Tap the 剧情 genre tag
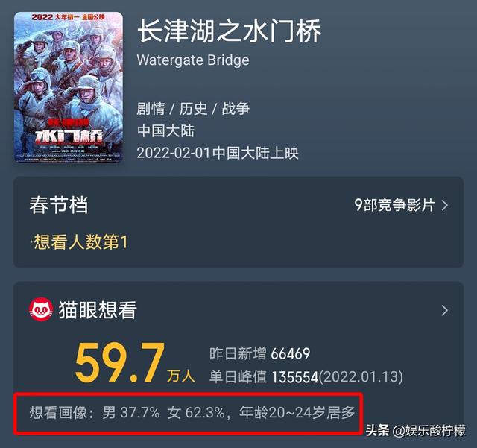477x448 pixels. (x=151, y=109)
